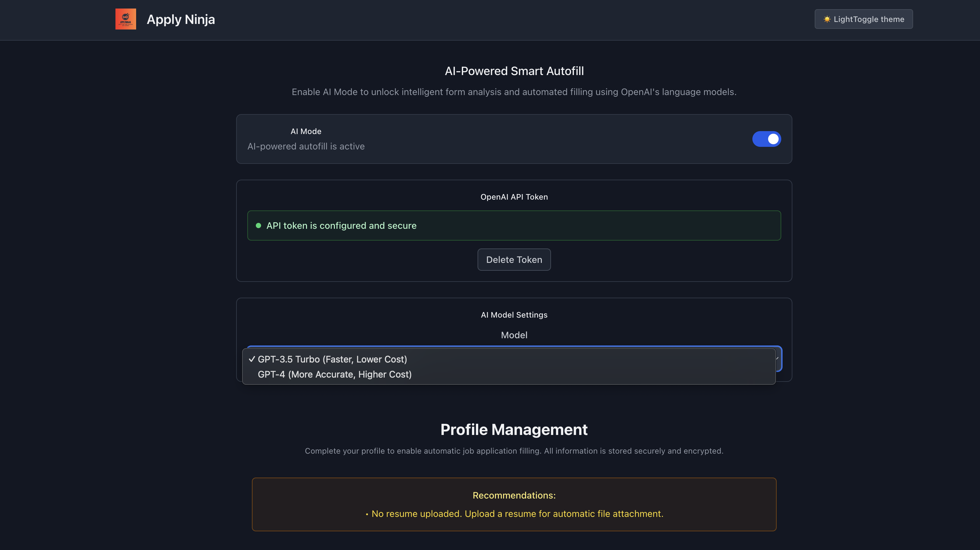This screenshot has height=550, width=980.
Task: Disable the AI Mode switch
Action: pyautogui.click(x=766, y=139)
